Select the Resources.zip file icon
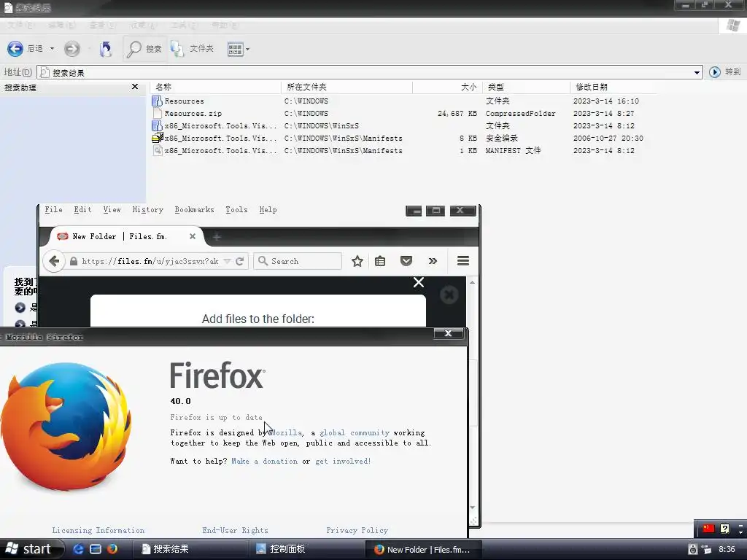Screen dimensions: 747x560 158,113
